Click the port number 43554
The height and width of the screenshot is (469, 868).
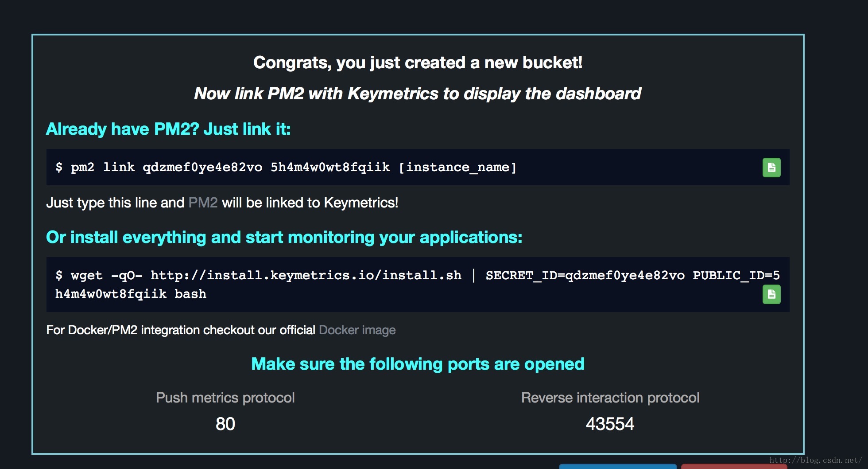point(610,424)
